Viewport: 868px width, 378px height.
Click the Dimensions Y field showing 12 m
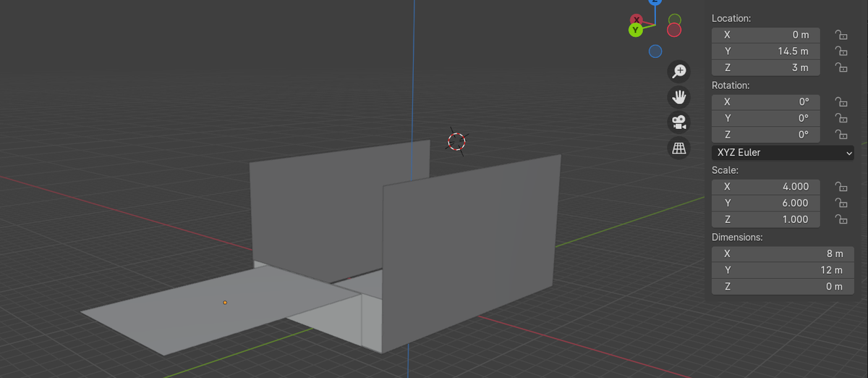[x=782, y=270]
